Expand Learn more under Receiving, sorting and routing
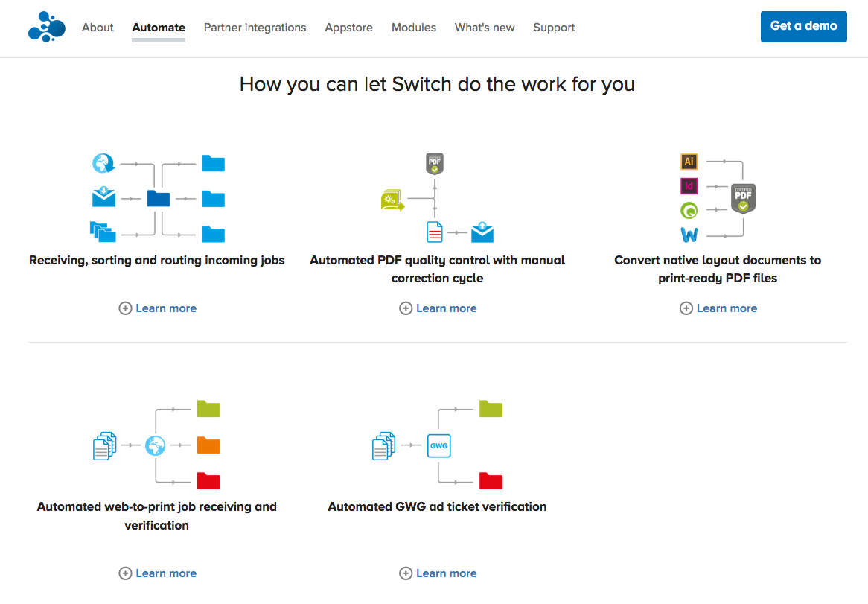 pyautogui.click(x=158, y=308)
